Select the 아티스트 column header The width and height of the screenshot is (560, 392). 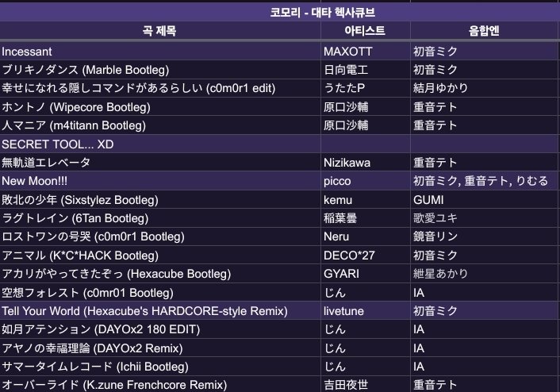point(365,31)
